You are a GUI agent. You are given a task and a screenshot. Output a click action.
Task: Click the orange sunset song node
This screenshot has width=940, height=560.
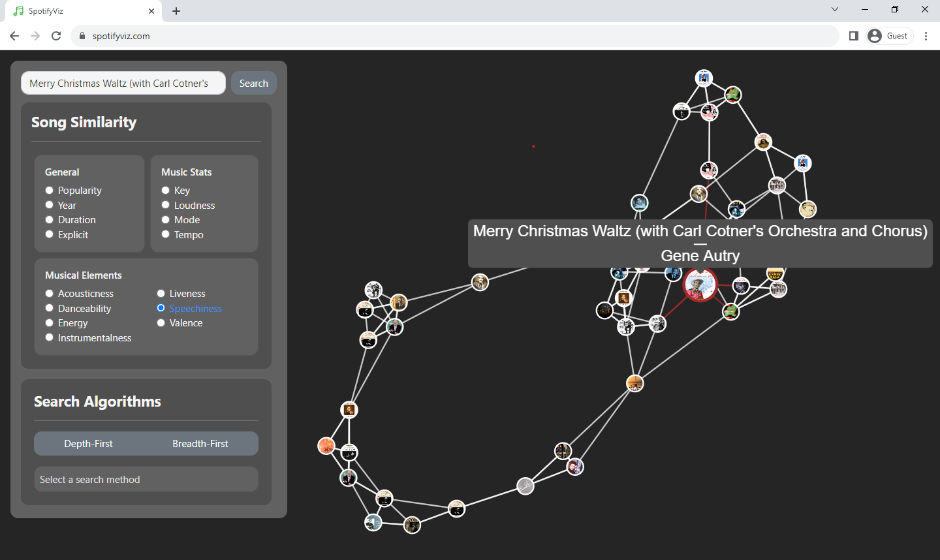[635, 383]
